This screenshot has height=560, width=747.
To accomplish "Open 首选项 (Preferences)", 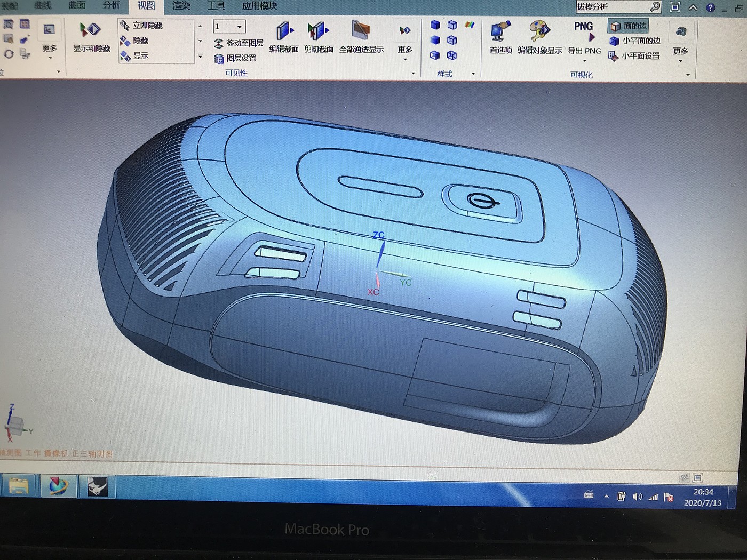I will click(500, 38).
